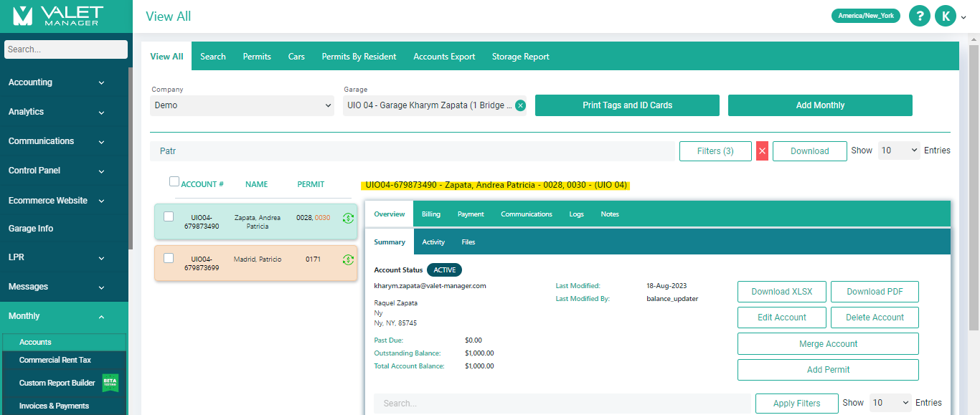
Task: Open the Demo company dropdown
Action: (x=242, y=105)
